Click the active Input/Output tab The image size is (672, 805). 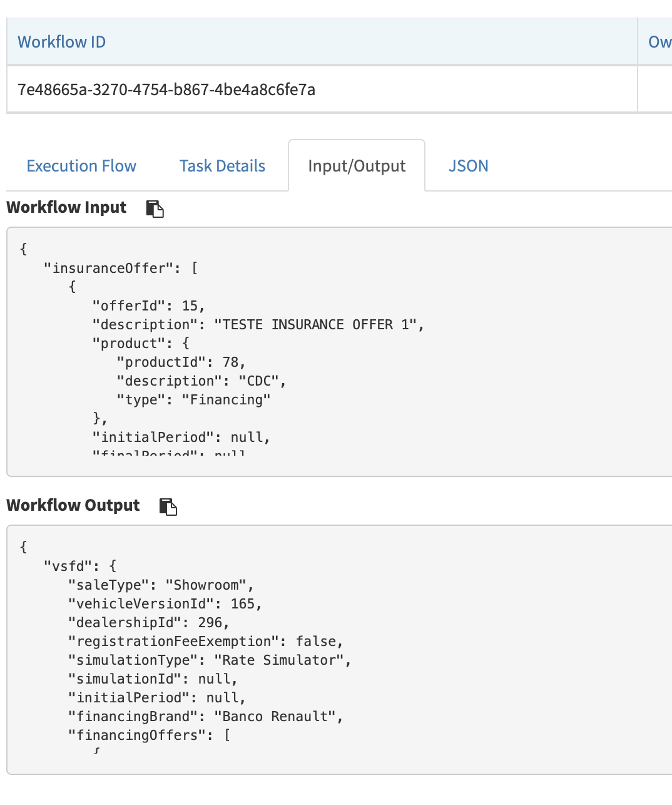[x=356, y=165]
